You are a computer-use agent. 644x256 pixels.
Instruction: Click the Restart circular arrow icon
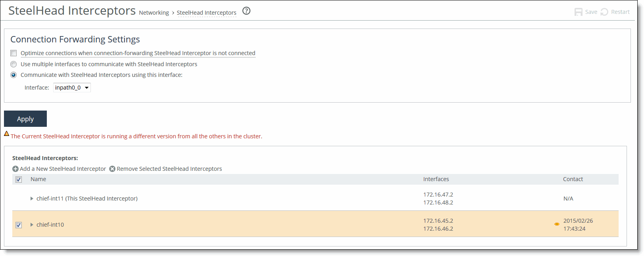[604, 12]
